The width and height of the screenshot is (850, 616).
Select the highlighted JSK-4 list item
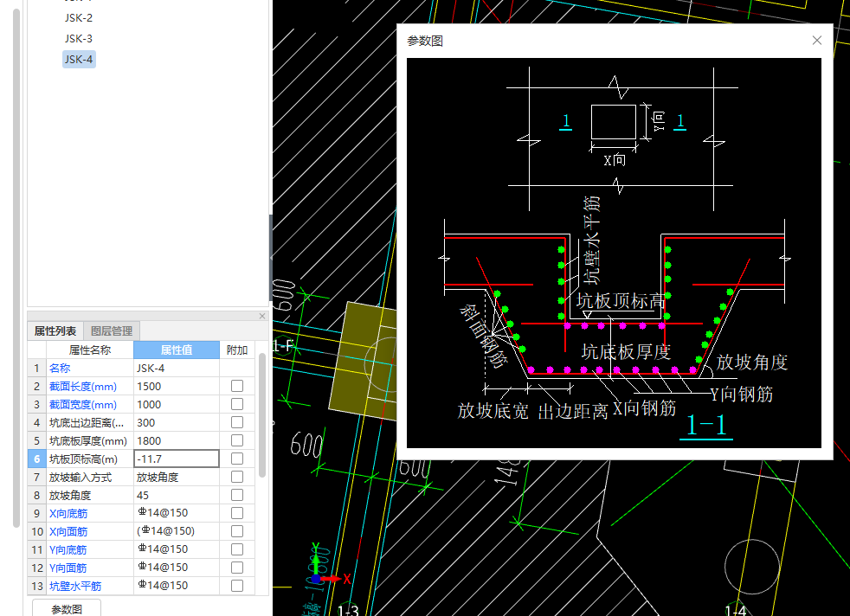tap(79, 59)
